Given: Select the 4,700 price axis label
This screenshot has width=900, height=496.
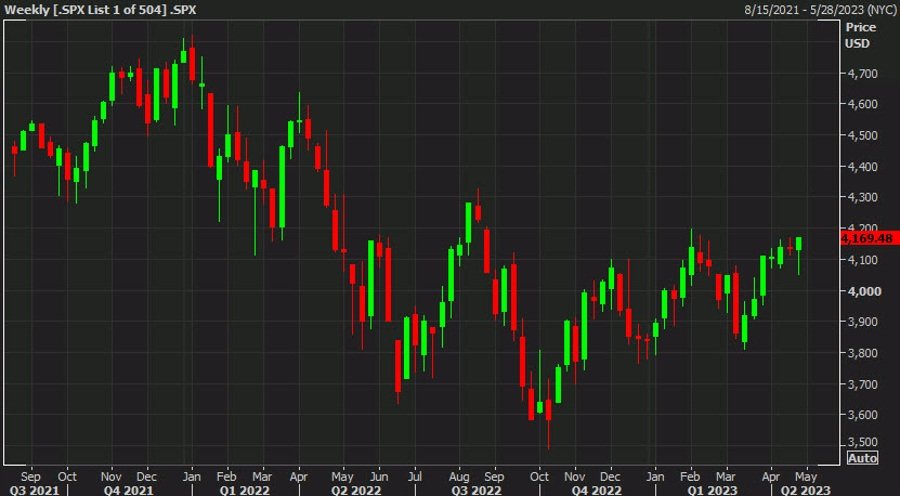Looking at the screenshot, I should (860, 74).
